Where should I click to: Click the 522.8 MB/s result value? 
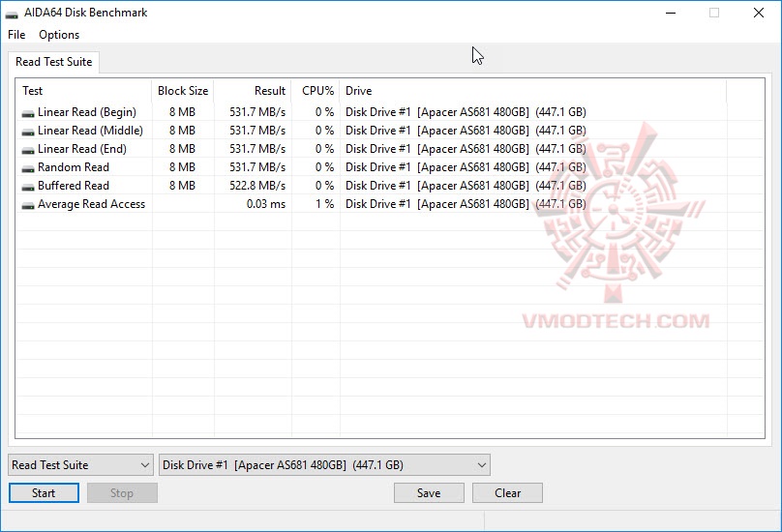(257, 186)
